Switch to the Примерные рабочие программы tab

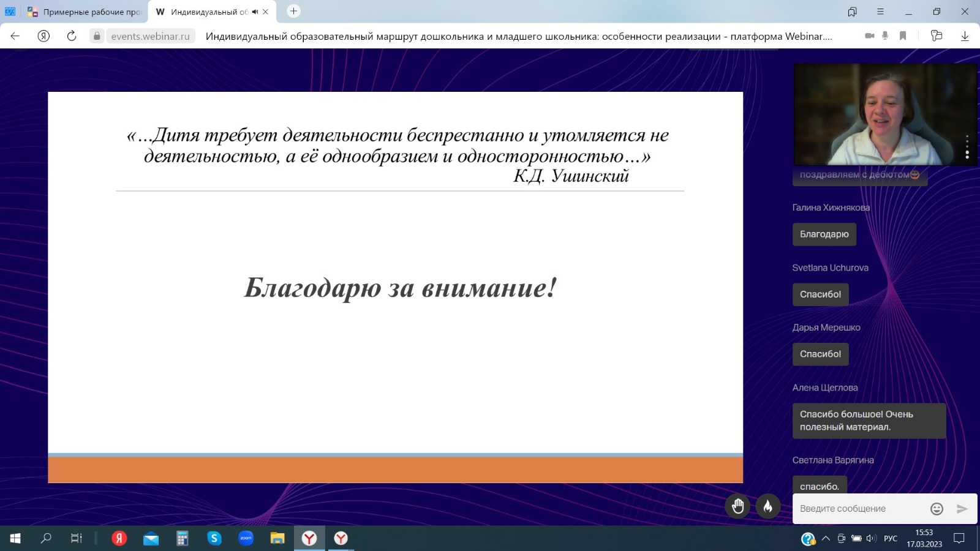point(85,12)
